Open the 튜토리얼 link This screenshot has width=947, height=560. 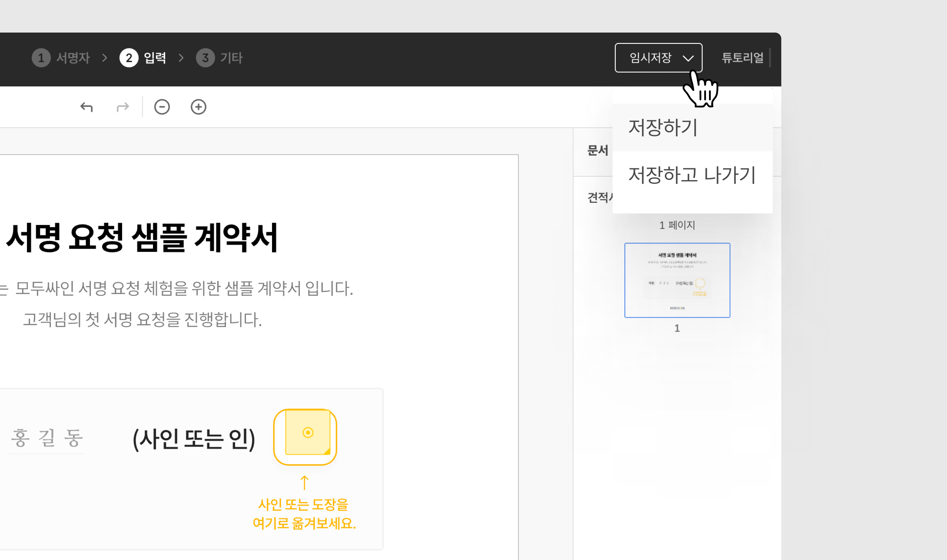pyautogui.click(x=742, y=58)
